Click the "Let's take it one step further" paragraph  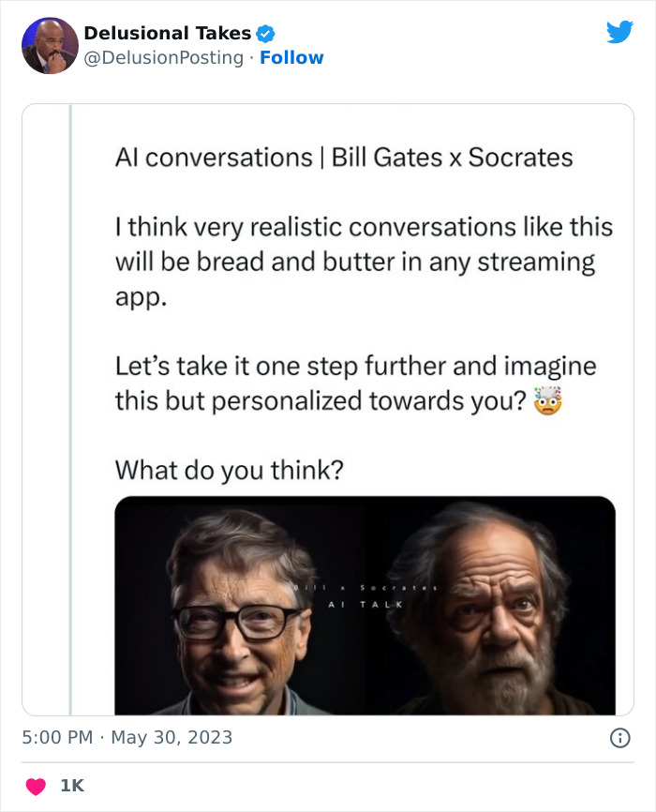pyautogui.click(x=354, y=383)
